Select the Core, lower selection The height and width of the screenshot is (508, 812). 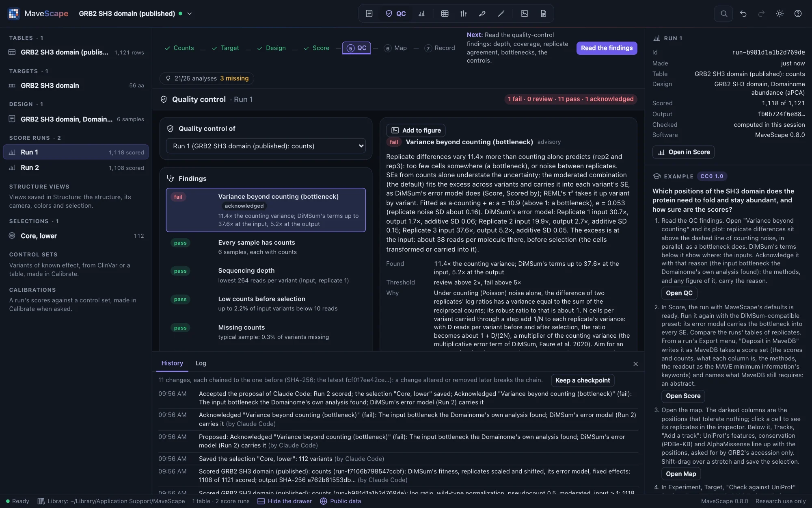point(76,236)
